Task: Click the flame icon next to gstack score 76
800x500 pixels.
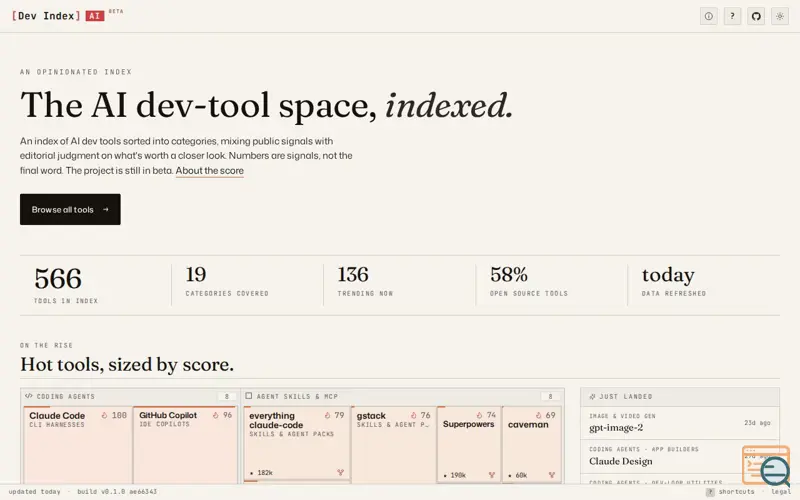Action: 414,415
